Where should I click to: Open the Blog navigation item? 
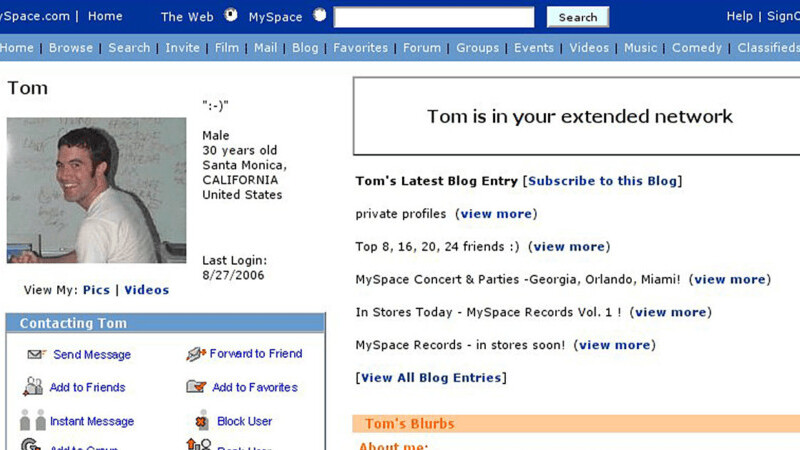pyautogui.click(x=305, y=48)
